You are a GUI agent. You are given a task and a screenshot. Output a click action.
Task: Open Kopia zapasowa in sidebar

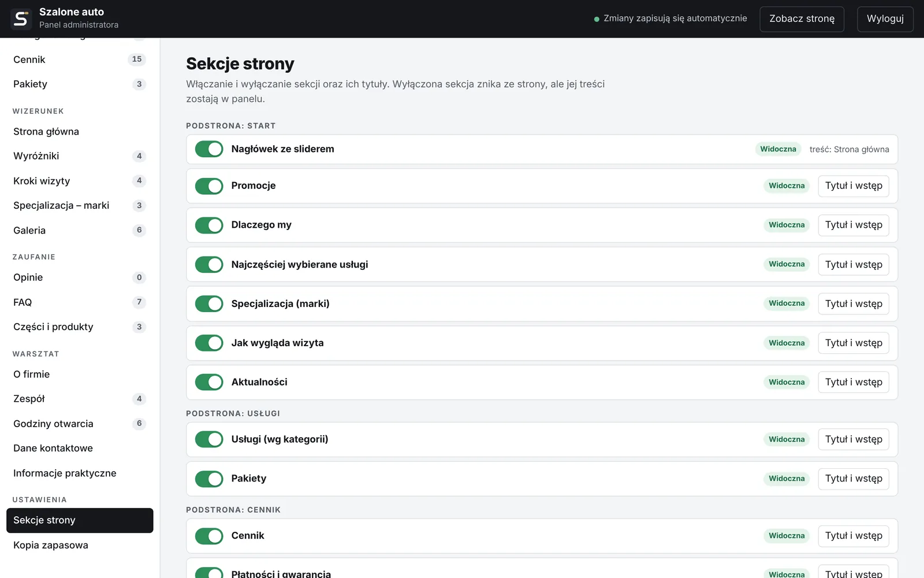(80, 545)
